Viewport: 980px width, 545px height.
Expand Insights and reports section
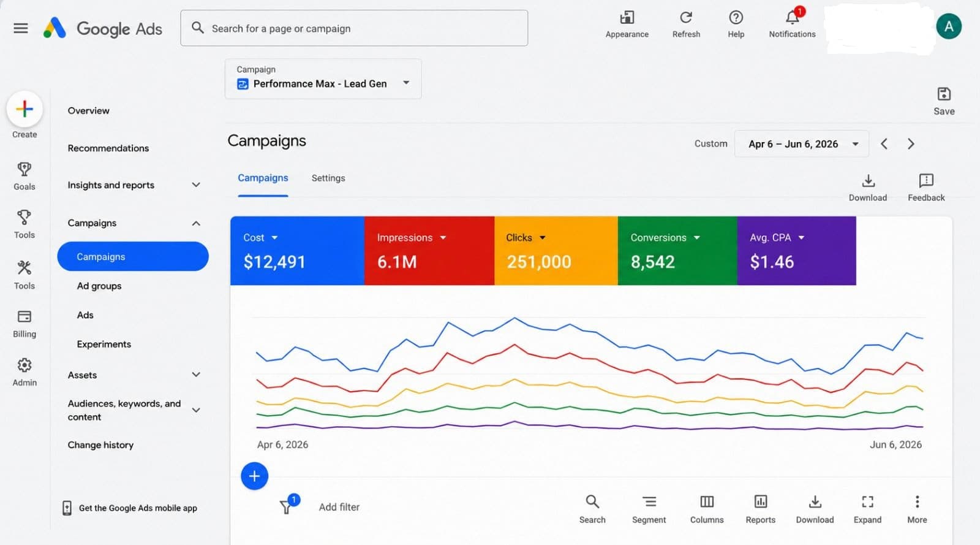(x=196, y=185)
